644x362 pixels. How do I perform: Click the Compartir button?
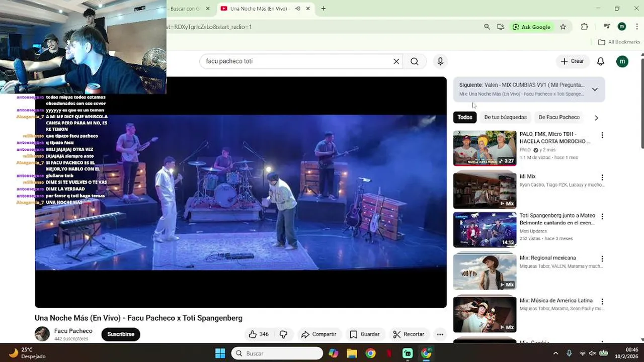coord(318,334)
